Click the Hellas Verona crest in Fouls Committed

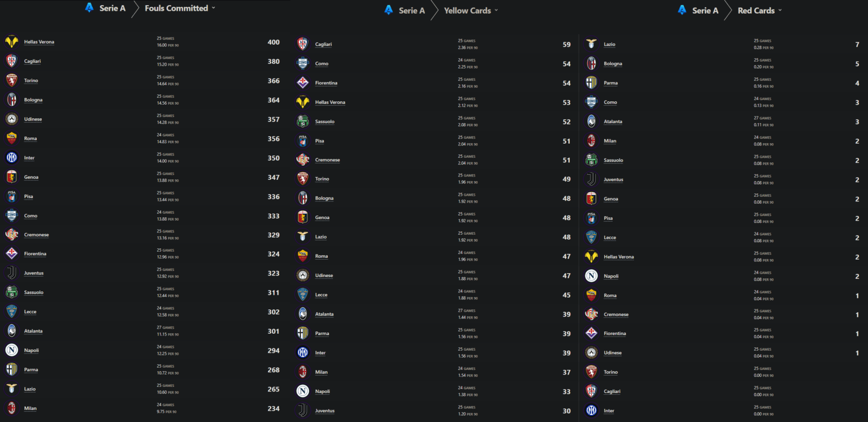click(12, 41)
